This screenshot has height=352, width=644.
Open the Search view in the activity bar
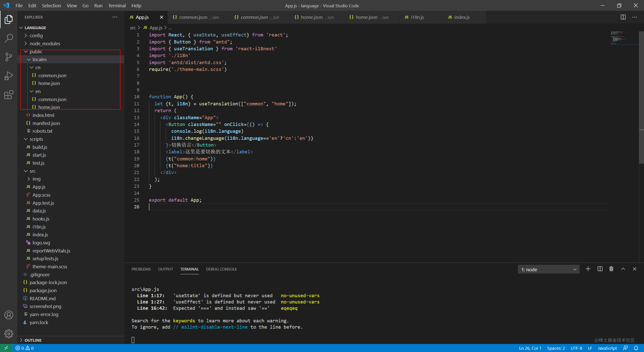[9, 38]
